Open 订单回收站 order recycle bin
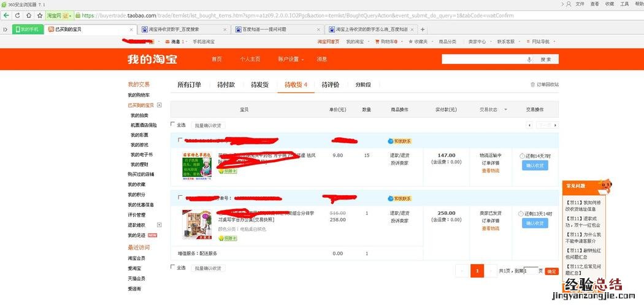 (545, 85)
